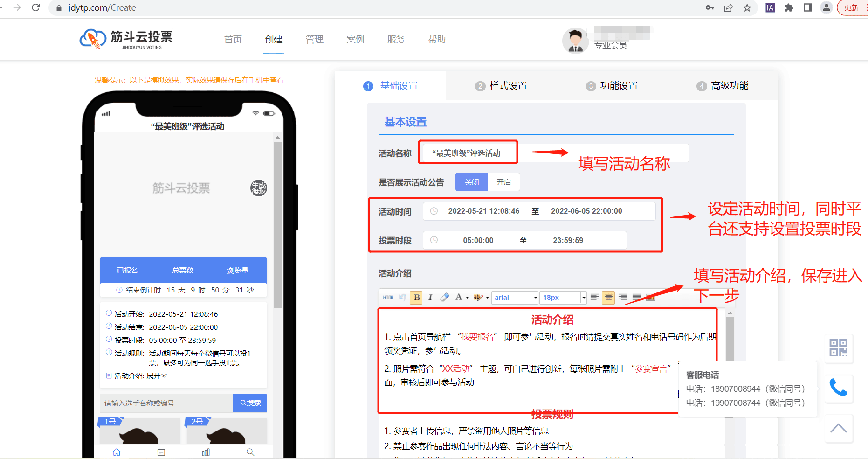This screenshot has height=459, width=868.
Task: Click voting period end 23:59:59
Action: tap(568, 240)
